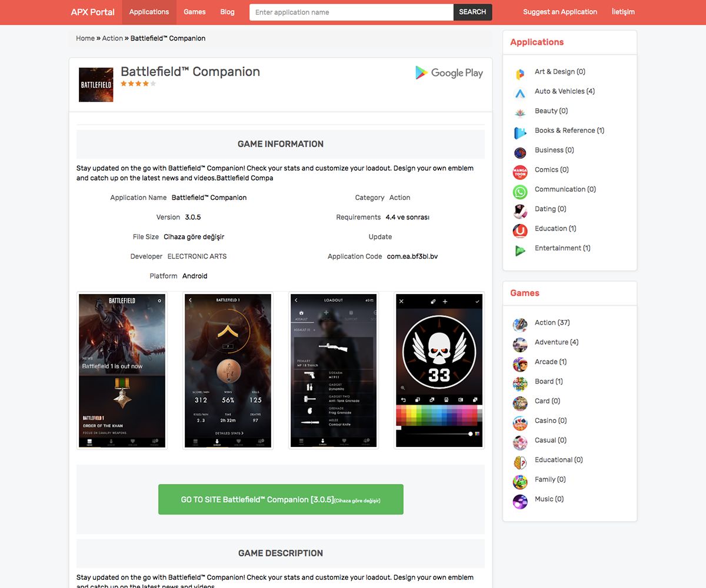Open the Action category value link
Viewport: 706px width, 588px height.
(399, 198)
